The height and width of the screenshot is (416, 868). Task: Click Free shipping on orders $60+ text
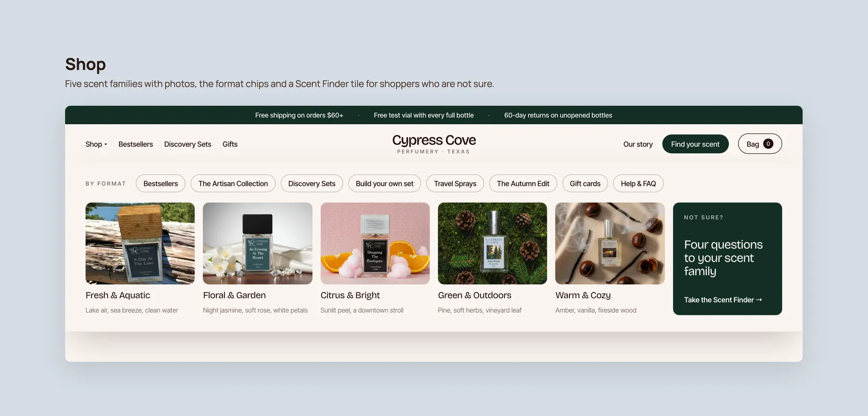point(299,115)
